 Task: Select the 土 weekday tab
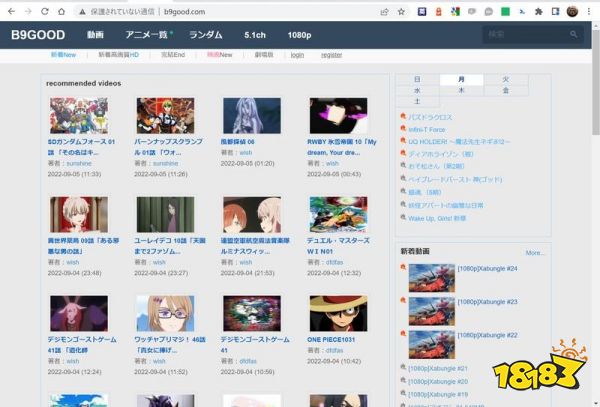click(417, 101)
